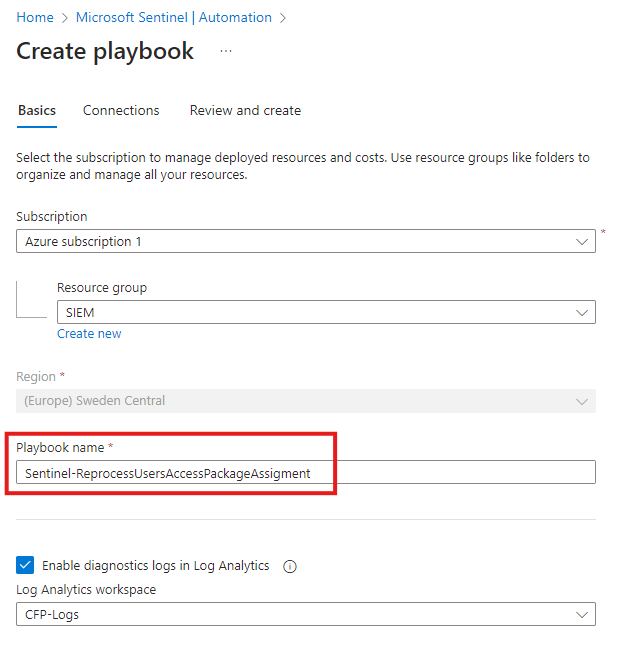This screenshot has width=636, height=669.
Task: Expand the 'Azure subscription 1' dropdown
Action: 300,241
